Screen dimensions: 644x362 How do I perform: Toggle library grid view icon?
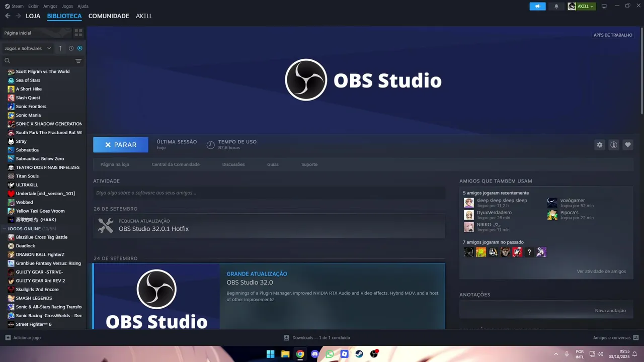(78, 33)
